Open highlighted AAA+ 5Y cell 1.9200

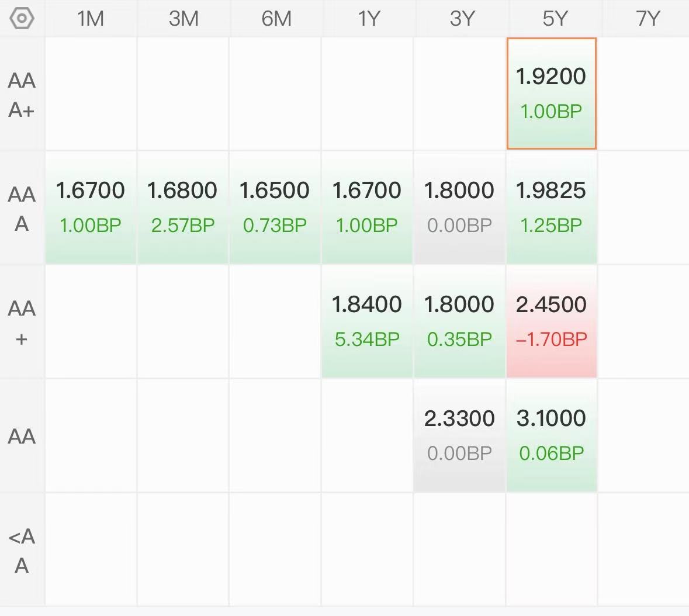point(552,94)
